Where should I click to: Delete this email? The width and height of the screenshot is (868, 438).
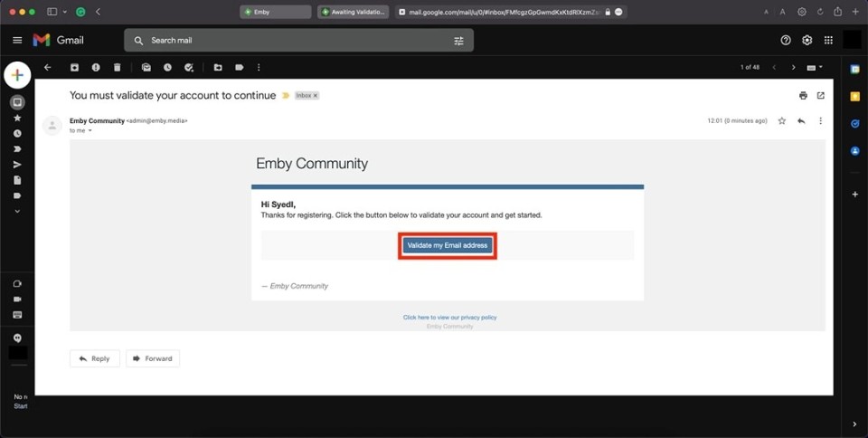[x=117, y=67]
